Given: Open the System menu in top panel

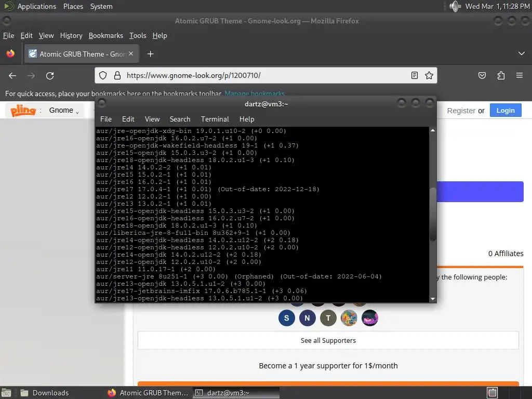Looking at the screenshot, I should (x=101, y=6).
